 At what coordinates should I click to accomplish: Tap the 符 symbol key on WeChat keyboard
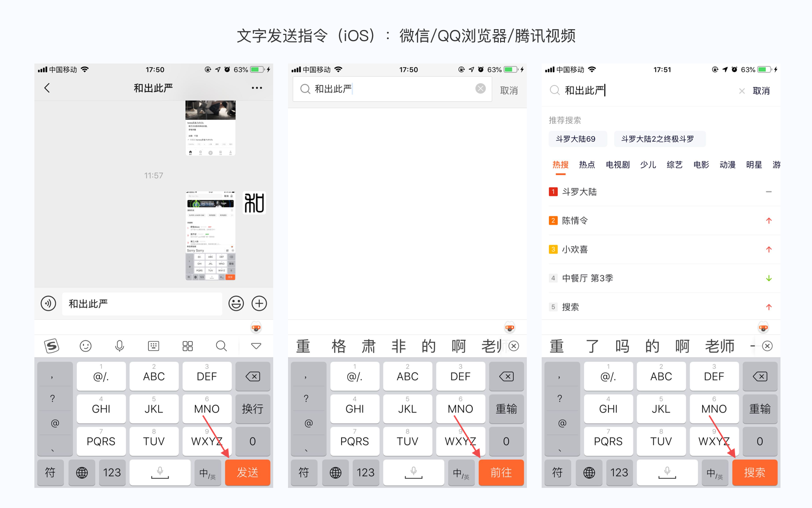click(50, 473)
